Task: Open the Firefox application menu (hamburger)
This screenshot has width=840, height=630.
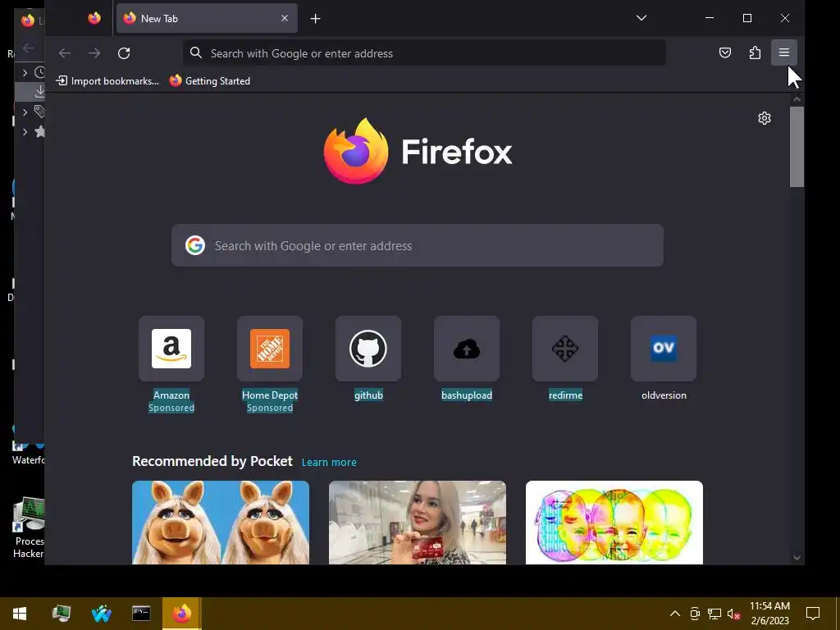Action: coord(783,52)
